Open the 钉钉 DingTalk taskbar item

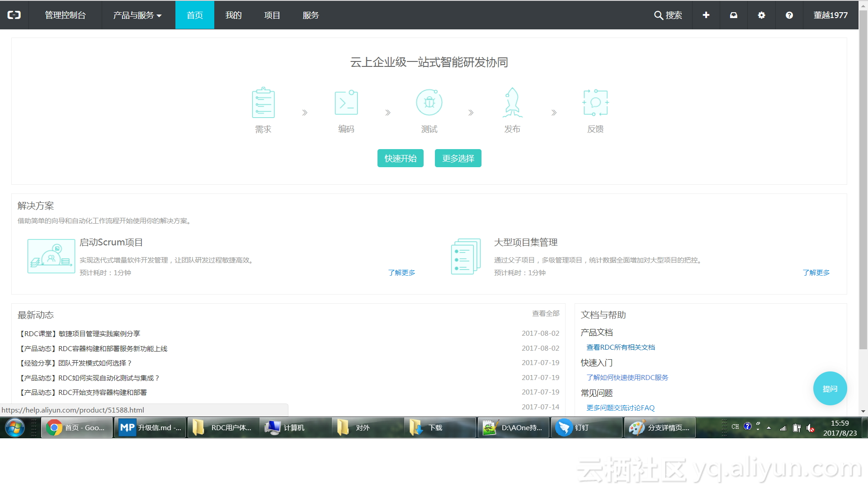click(587, 427)
